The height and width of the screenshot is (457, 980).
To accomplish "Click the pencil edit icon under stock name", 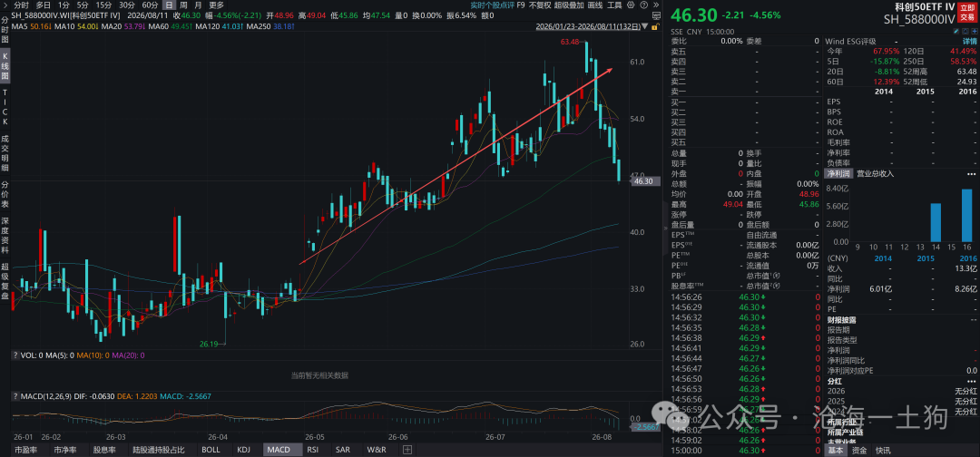I will coord(956,31).
